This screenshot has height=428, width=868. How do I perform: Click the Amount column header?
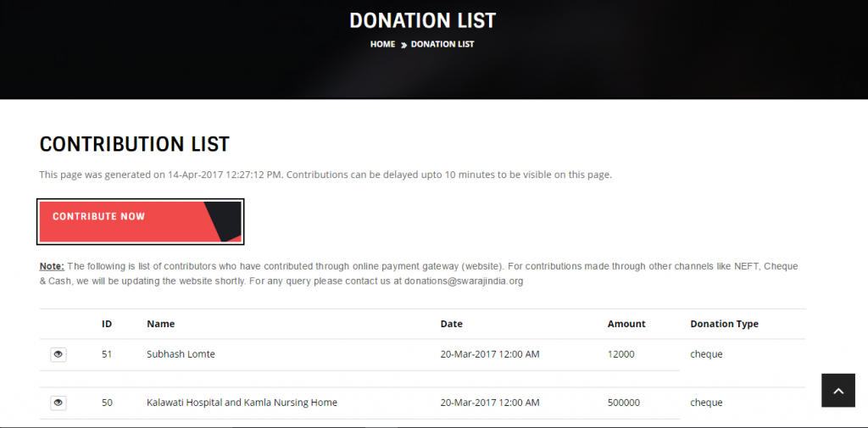[626, 324]
